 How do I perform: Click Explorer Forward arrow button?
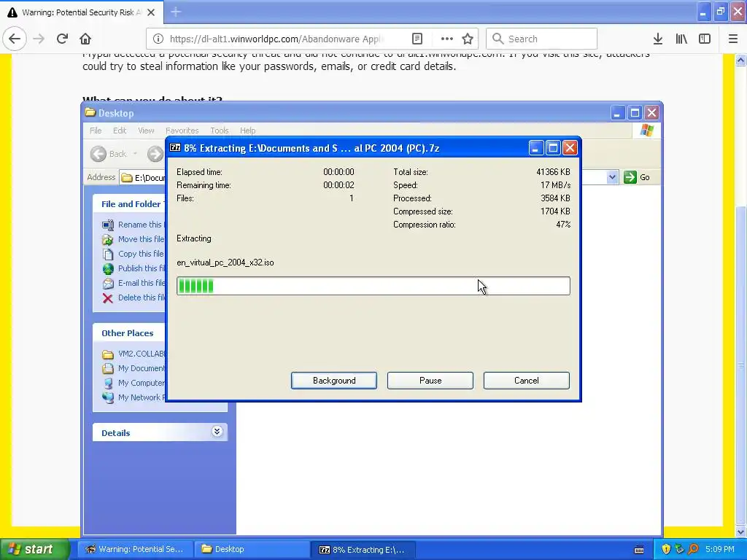click(x=155, y=154)
